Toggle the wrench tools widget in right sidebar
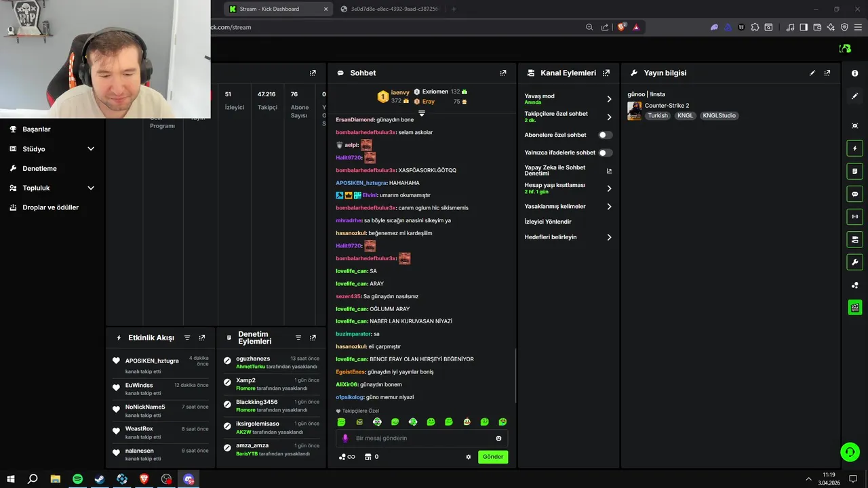Image resolution: width=868 pixels, height=488 pixels. (854, 262)
